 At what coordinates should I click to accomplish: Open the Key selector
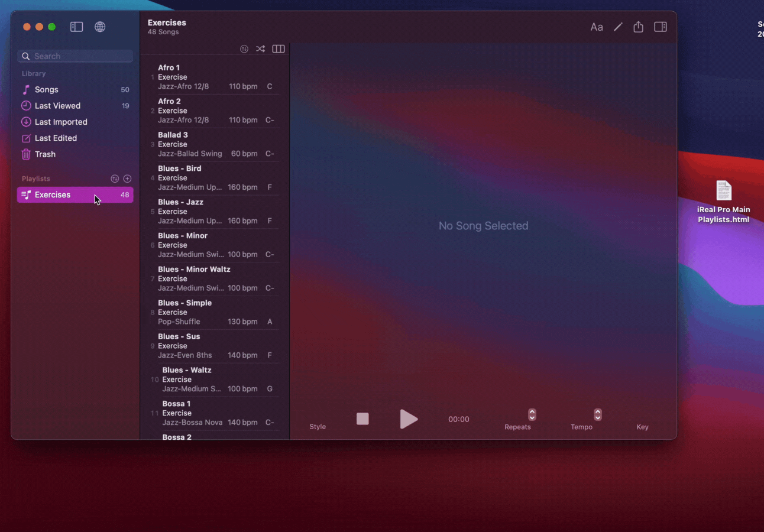click(643, 427)
